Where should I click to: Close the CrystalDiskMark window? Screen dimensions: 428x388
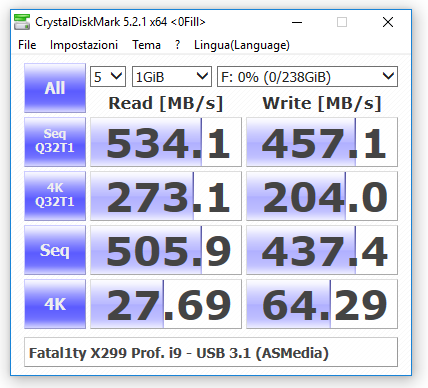[388, 22]
